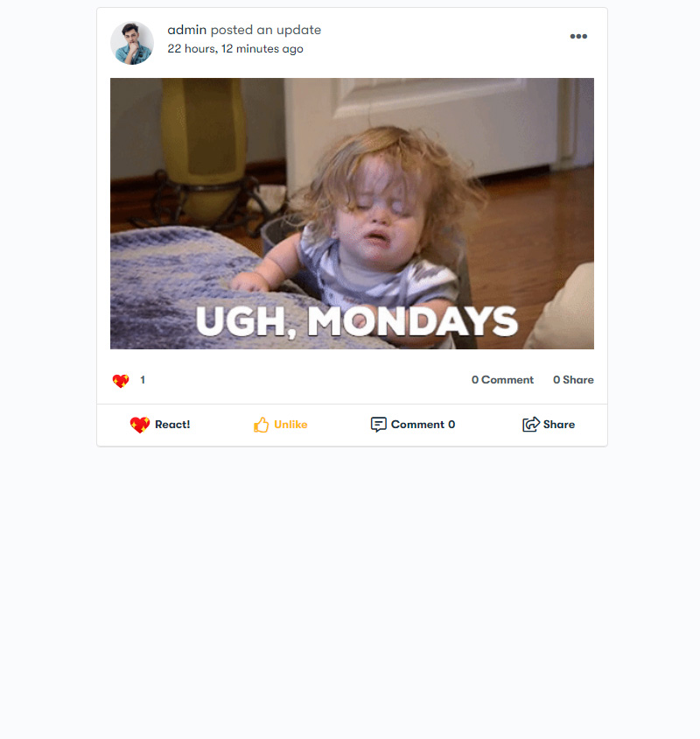Open the '0 Comment' counter link
The image size is (700, 739).
pos(502,380)
